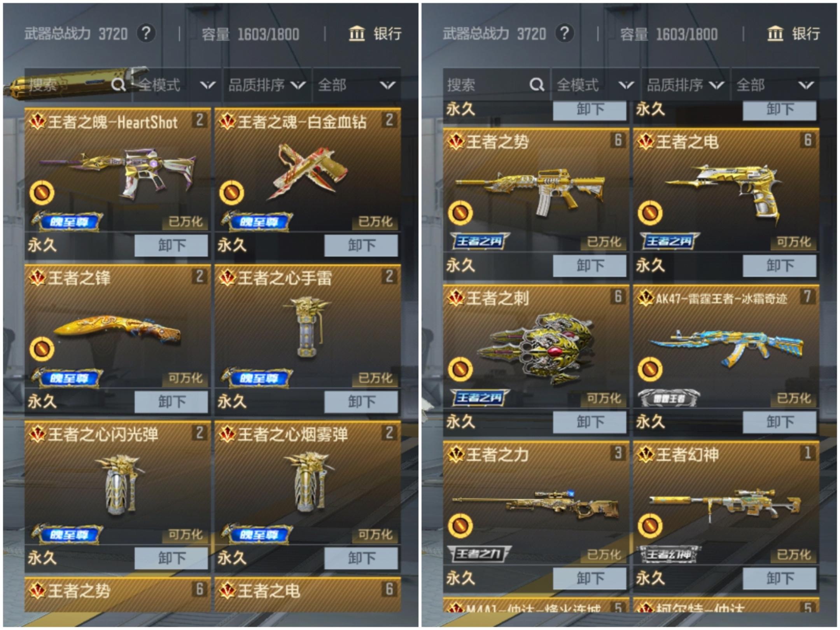
Task: Tap the 魄至尊 badge on 王者之心手雷
Action: tap(257, 378)
